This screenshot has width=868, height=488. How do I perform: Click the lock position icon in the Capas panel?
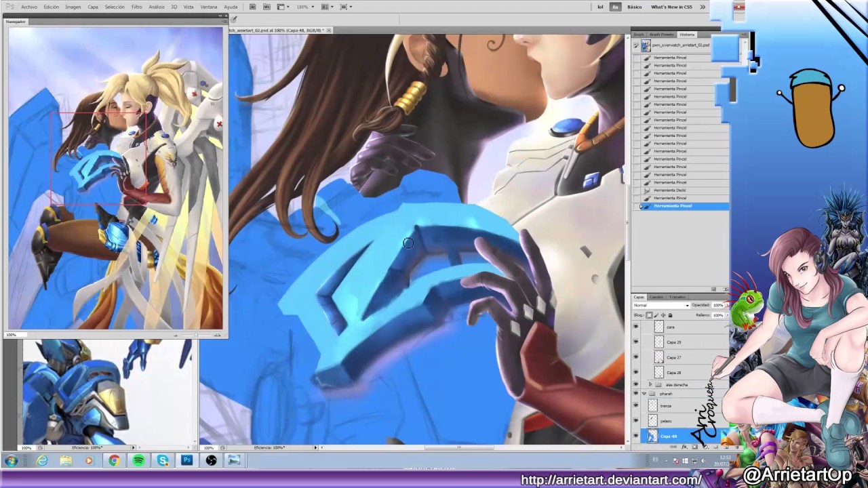tap(663, 315)
